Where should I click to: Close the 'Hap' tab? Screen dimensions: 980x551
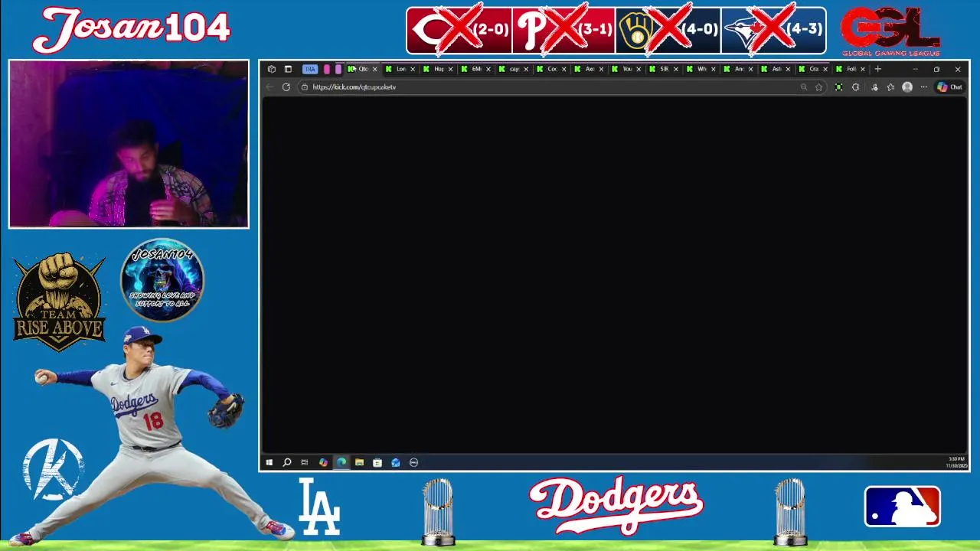(450, 69)
